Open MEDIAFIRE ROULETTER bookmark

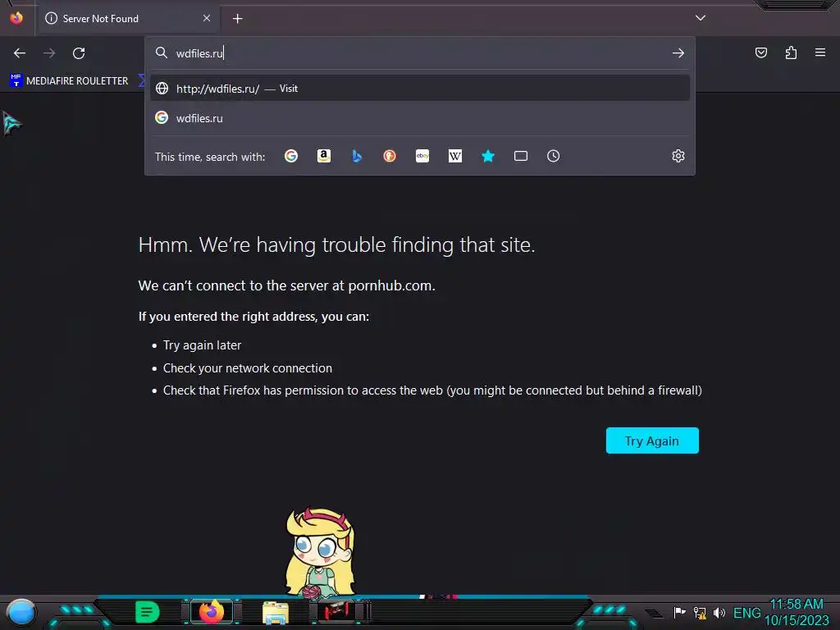[69, 81]
